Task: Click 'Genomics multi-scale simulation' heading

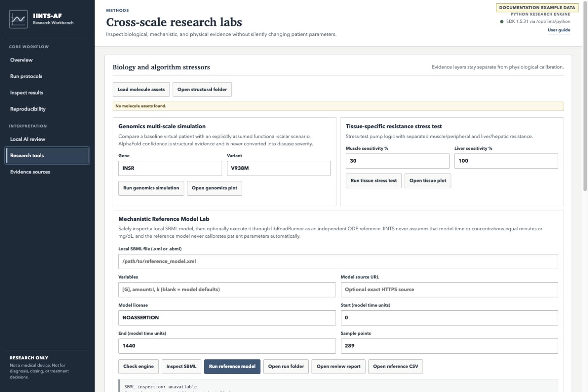Action: tap(162, 126)
